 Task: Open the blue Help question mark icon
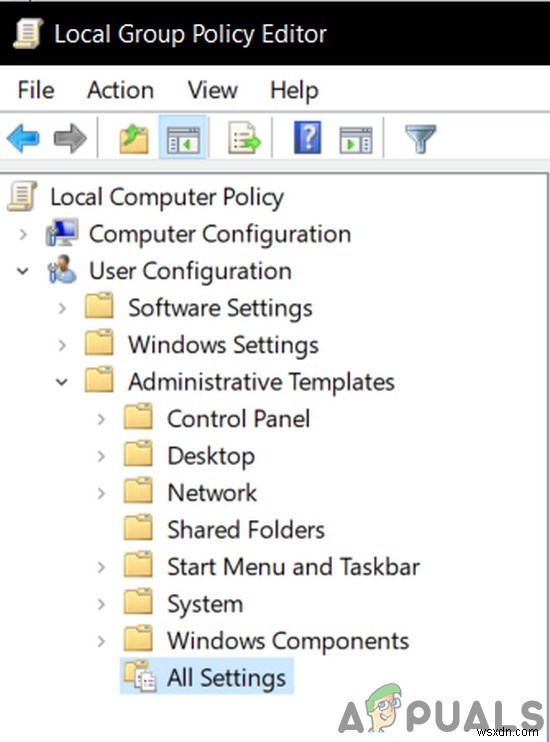coord(308,138)
